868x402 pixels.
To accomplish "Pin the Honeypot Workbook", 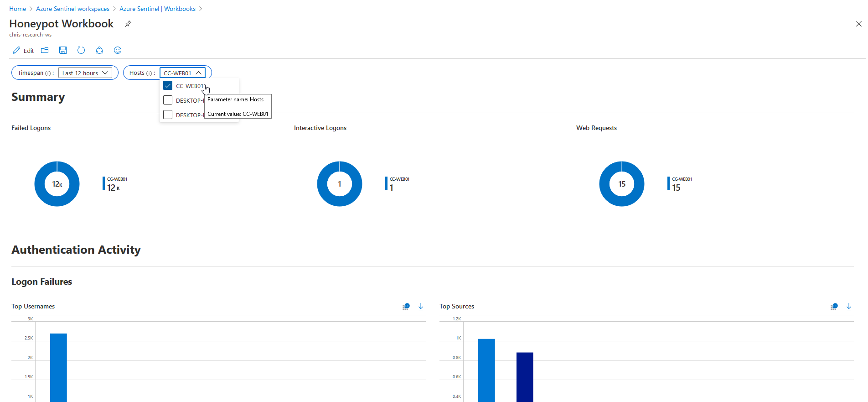I will pos(128,24).
